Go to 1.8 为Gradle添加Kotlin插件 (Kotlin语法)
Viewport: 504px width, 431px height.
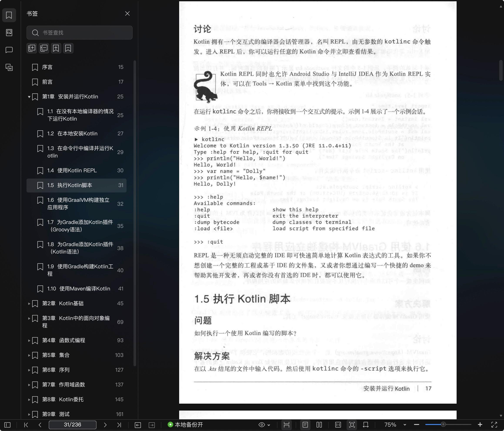[76, 248]
